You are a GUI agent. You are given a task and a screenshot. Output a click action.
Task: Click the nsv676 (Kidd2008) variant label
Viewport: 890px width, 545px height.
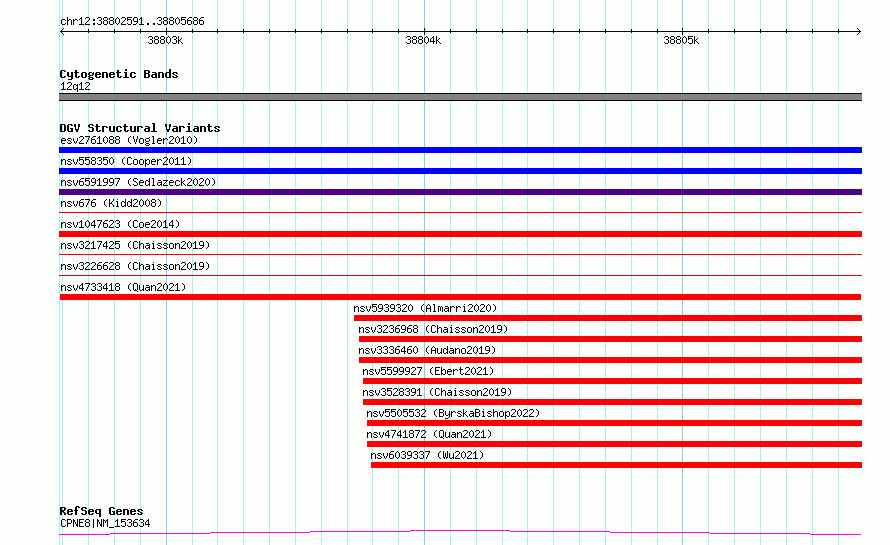point(111,203)
